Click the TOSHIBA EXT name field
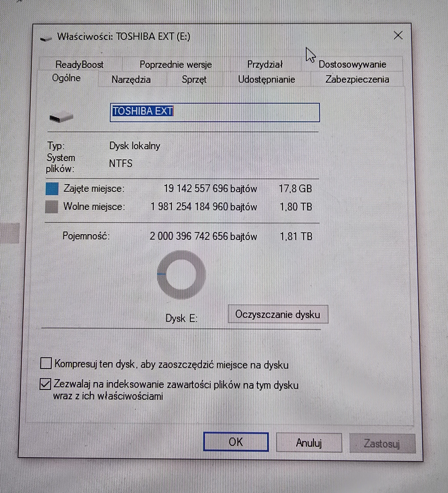Viewport: 448px width, 493px height. pos(215,112)
